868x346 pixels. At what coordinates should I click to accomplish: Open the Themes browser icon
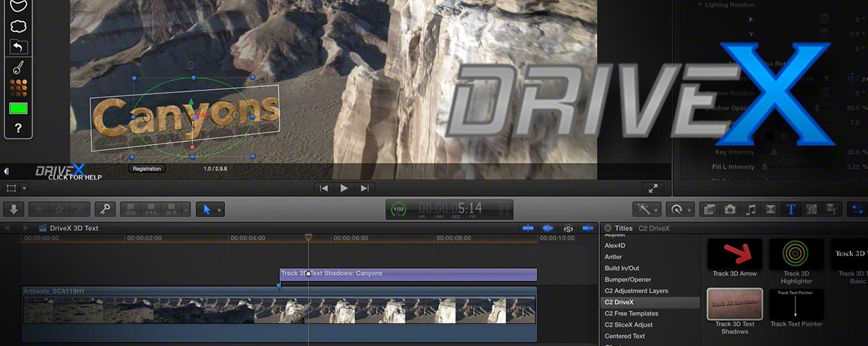pos(832,209)
